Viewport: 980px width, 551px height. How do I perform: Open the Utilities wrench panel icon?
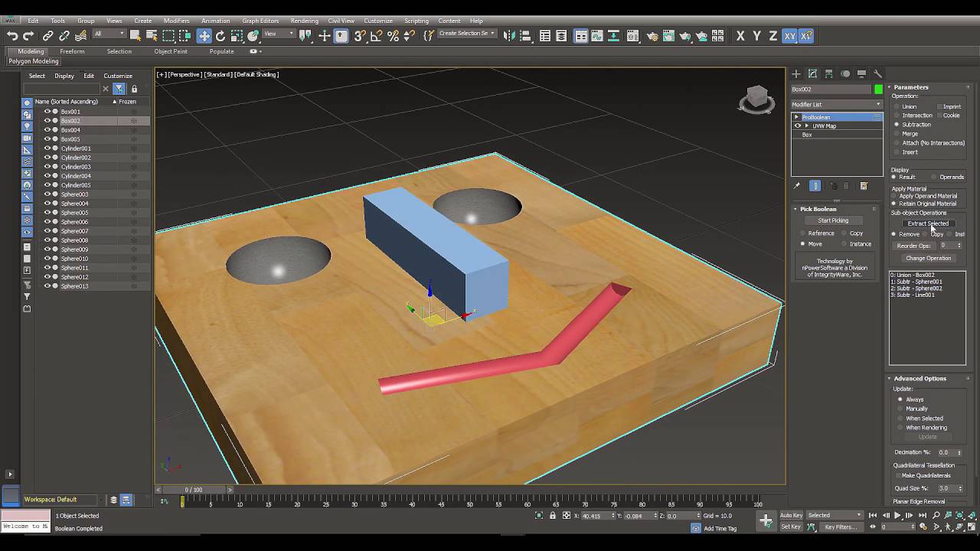pos(877,74)
